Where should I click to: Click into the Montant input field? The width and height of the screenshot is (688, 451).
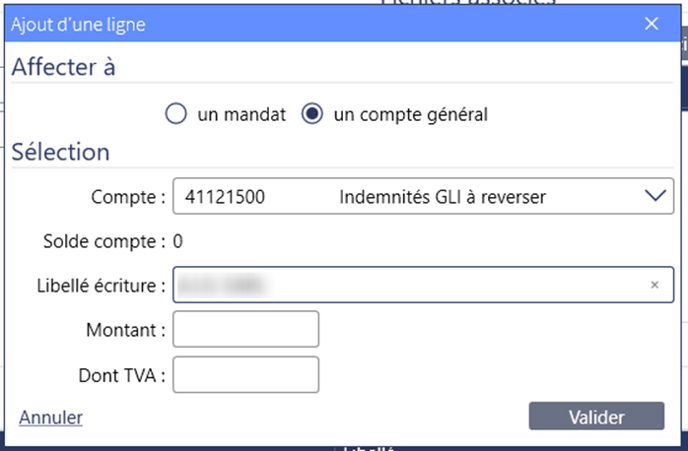tap(246, 329)
